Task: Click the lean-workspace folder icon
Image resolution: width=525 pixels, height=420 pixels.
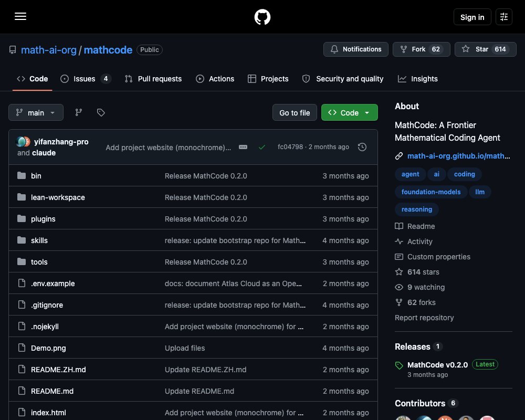Action: 22,197
